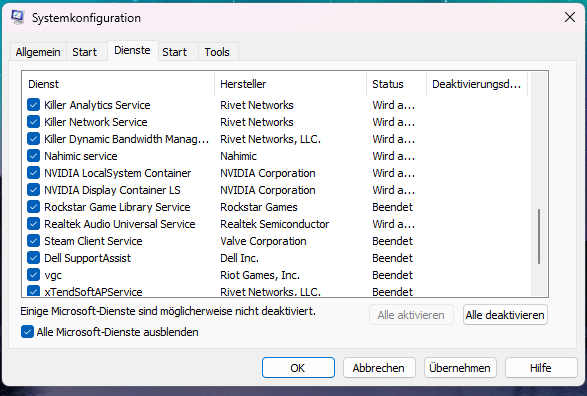Toggle the xTendSoftAPService checkbox
587x396 pixels.
(x=33, y=291)
